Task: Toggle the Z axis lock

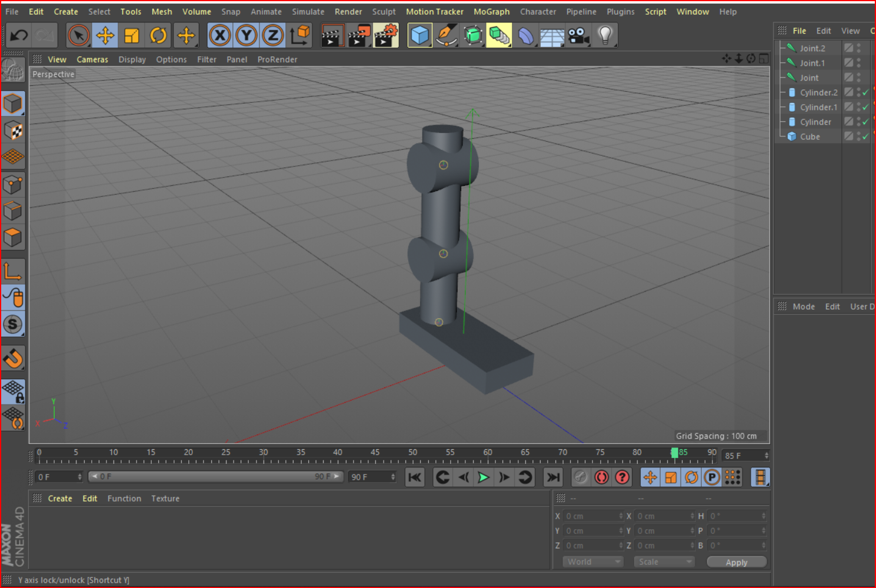Action: click(x=272, y=35)
